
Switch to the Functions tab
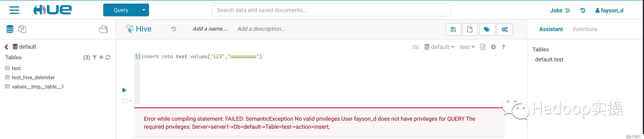585,29
